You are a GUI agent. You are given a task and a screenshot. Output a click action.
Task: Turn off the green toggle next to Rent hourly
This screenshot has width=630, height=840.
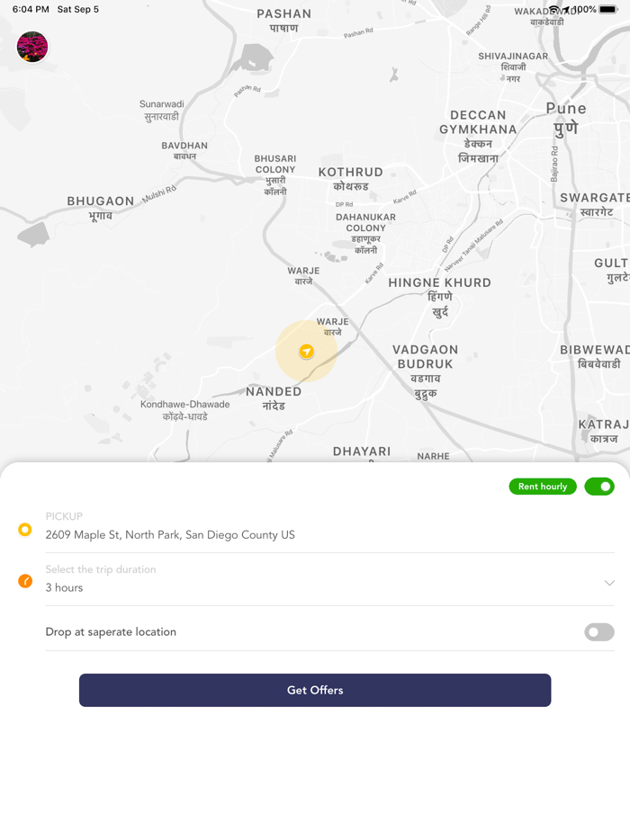coord(599,487)
